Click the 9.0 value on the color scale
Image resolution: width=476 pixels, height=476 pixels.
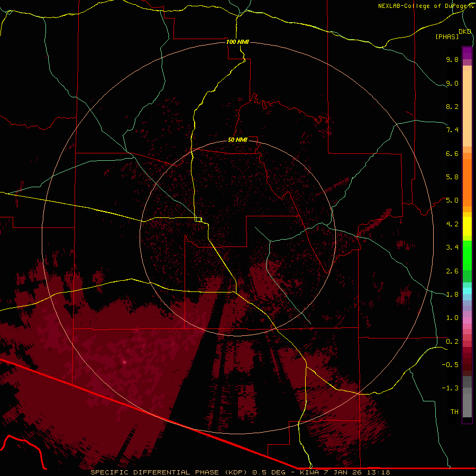[x=452, y=83]
